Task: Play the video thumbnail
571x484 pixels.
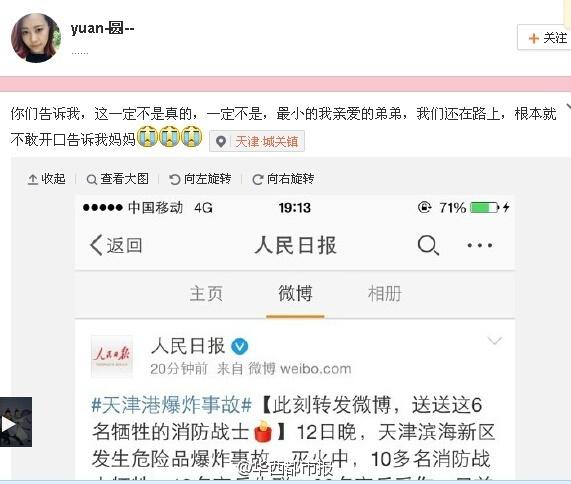Action: click(16, 422)
